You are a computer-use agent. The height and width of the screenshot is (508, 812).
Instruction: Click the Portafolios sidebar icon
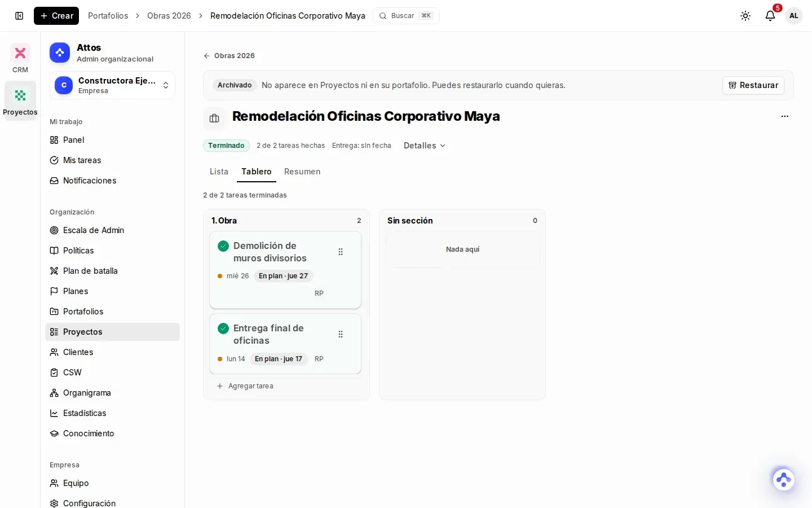[54, 312]
